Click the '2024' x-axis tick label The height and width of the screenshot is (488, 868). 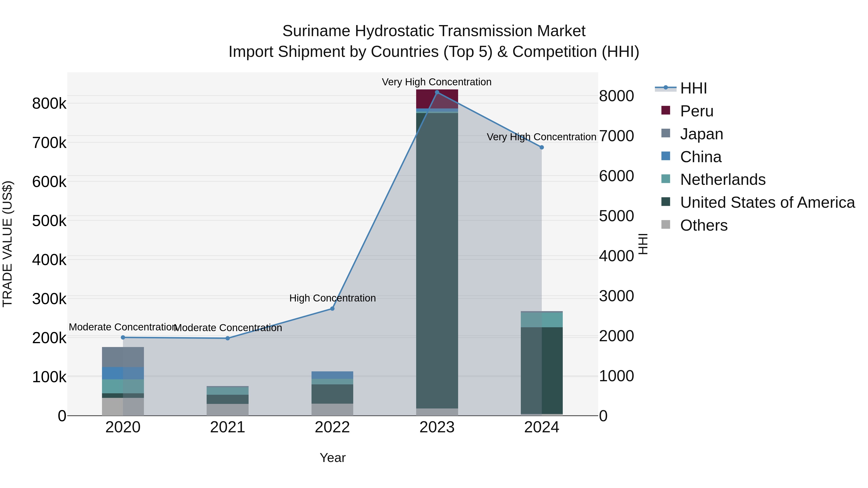point(542,427)
